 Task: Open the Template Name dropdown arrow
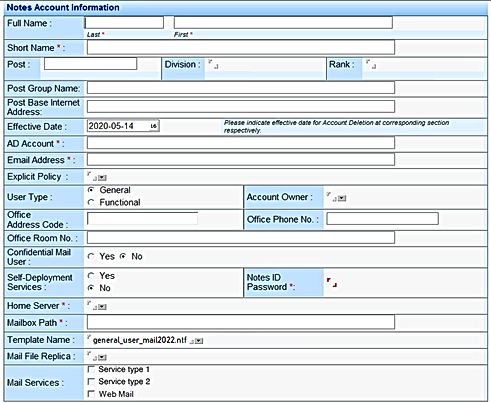click(x=199, y=341)
